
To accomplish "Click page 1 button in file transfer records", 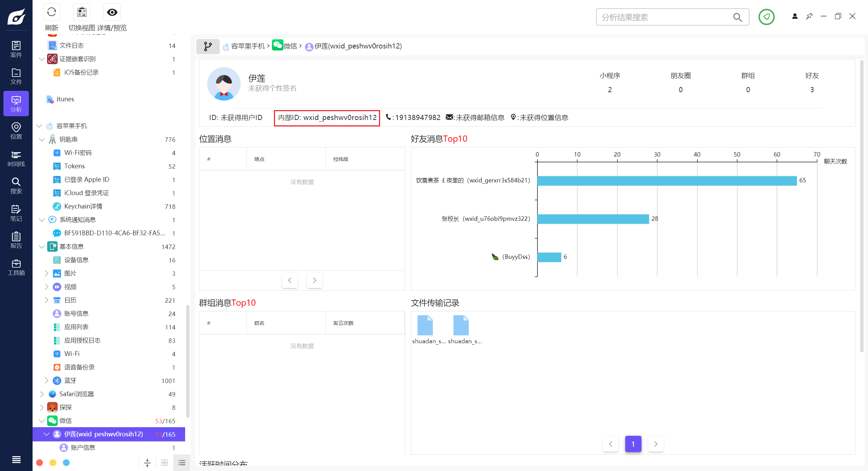I will pyautogui.click(x=633, y=444).
